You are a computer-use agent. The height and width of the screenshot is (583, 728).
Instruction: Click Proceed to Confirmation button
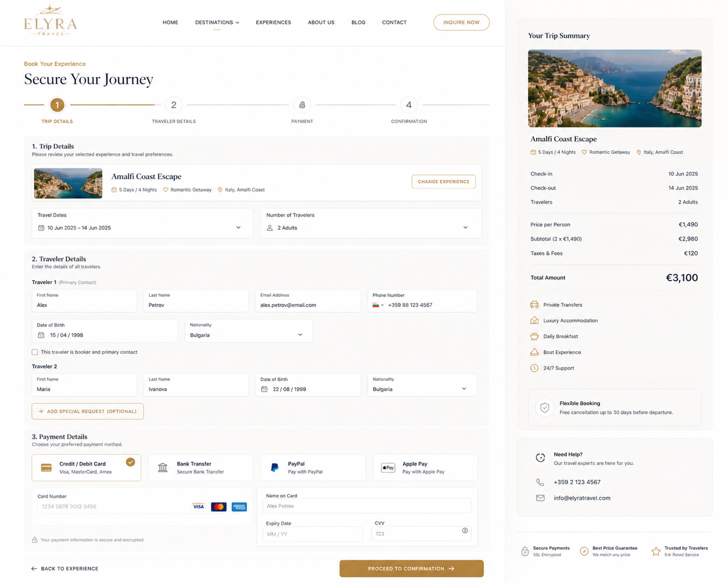click(x=412, y=568)
